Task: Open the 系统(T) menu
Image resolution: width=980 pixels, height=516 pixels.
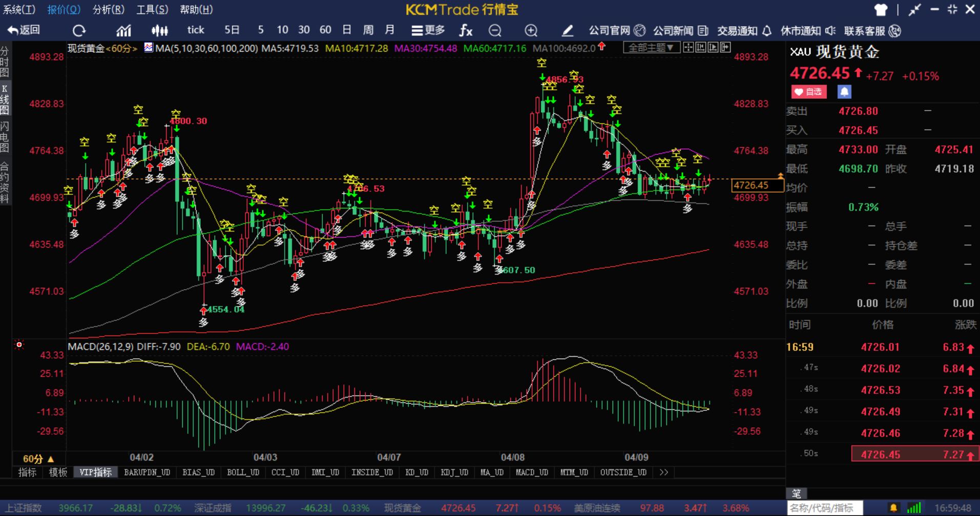Action: 19,10
